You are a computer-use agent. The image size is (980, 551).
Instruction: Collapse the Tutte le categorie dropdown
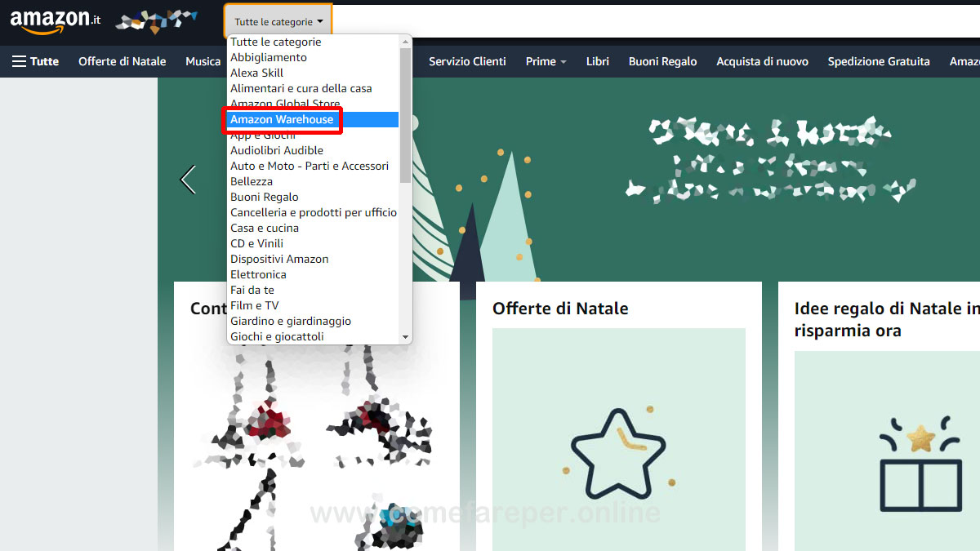tap(278, 22)
